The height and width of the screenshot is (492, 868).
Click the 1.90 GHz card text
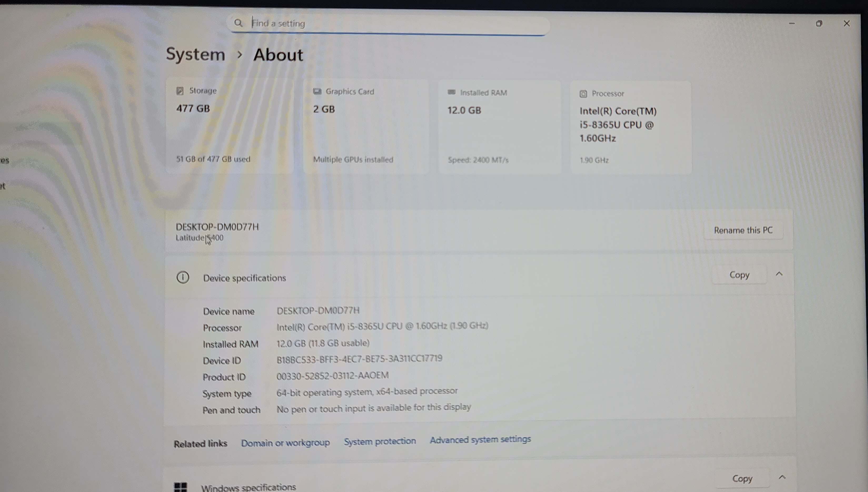point(594,160)
